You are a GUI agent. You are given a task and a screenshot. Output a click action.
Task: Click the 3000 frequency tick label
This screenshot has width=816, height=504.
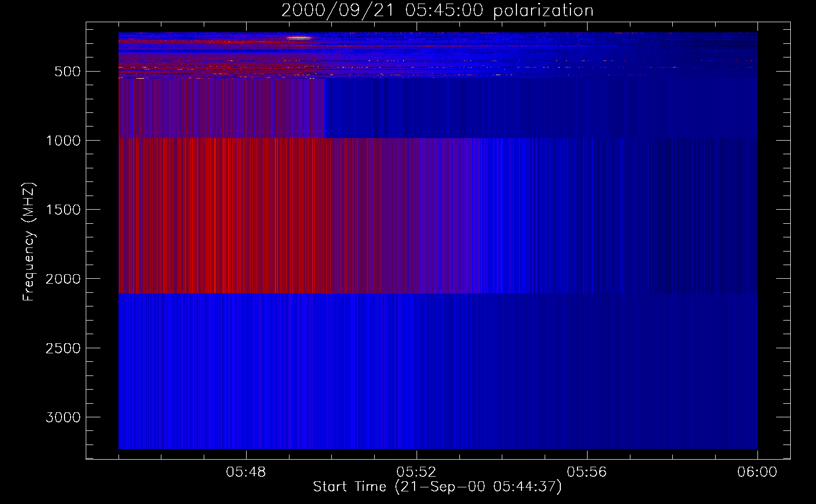click(63, 417)
